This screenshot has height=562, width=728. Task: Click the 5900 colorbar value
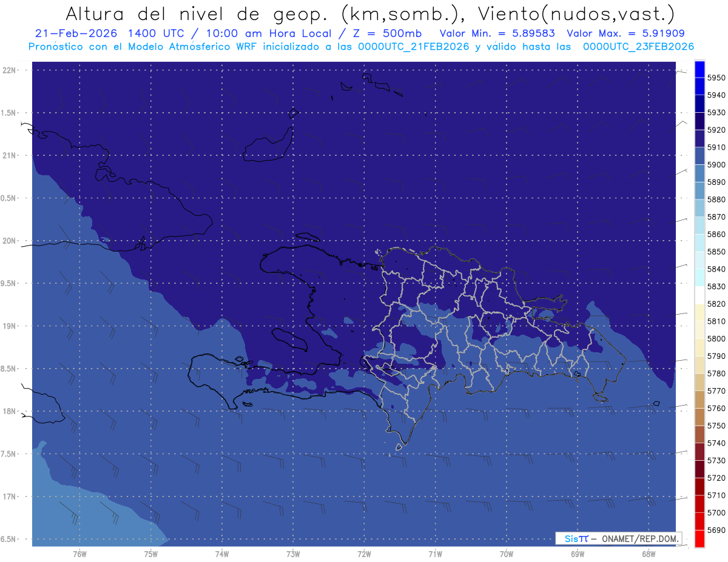pos(716,165)
